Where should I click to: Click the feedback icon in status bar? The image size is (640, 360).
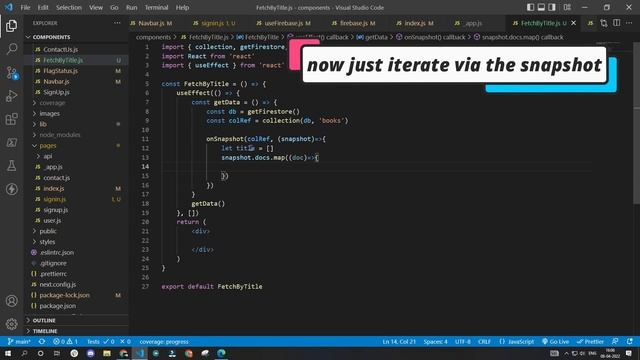coord(615,342)
